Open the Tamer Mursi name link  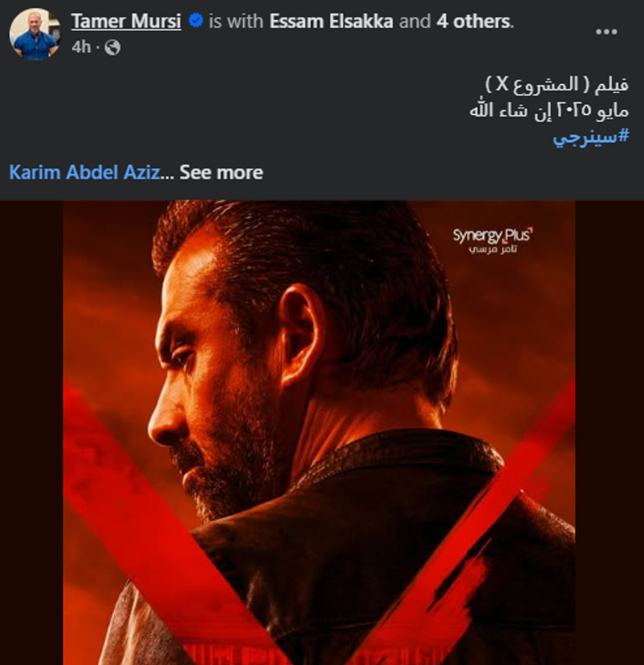(126, 21)
